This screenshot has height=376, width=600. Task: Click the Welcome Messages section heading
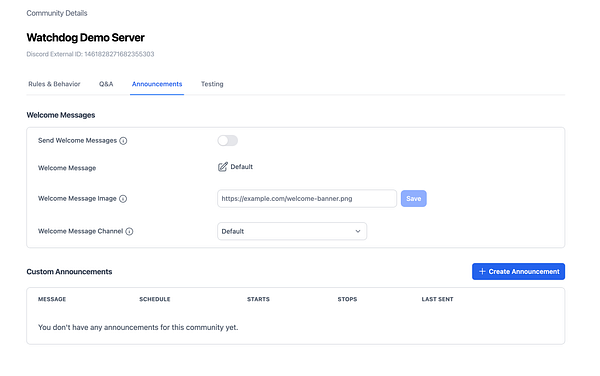pos(61,115)
